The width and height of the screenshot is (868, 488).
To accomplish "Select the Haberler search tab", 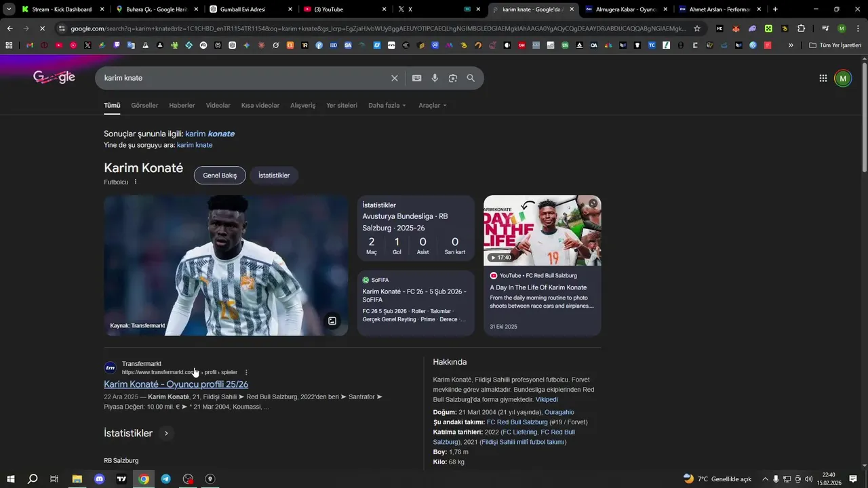I will [182, 105].
